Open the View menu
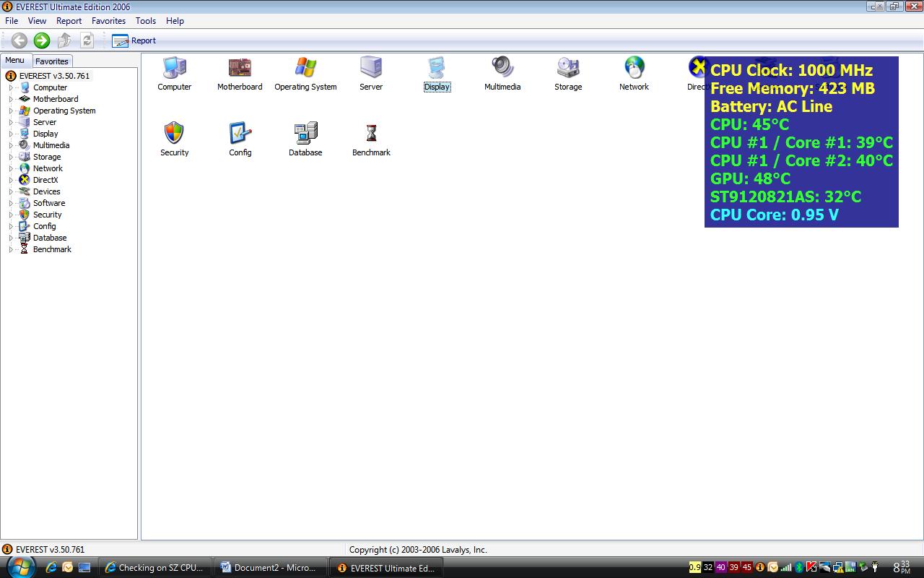Viewport: 924px width, 578px height. point(37,21)
